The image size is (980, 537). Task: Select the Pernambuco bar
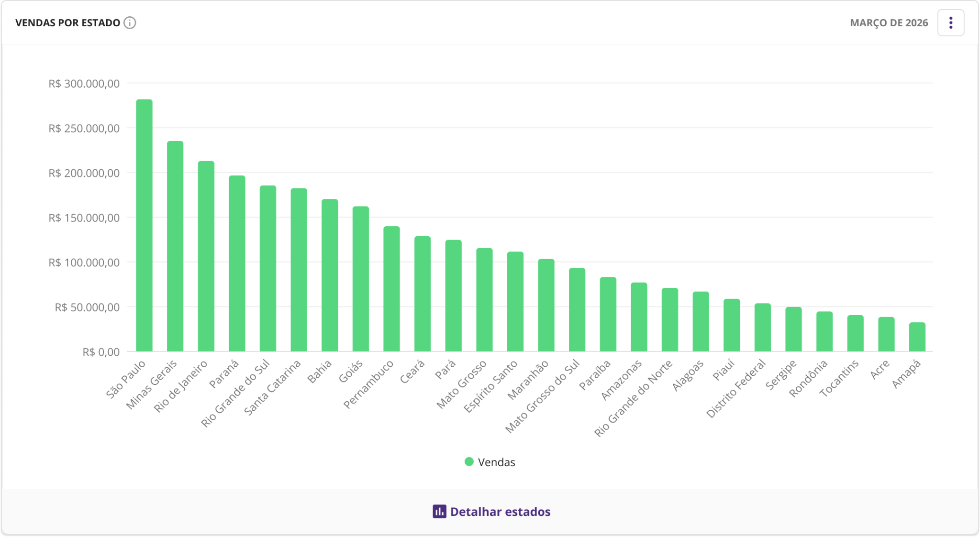(391, 289)
